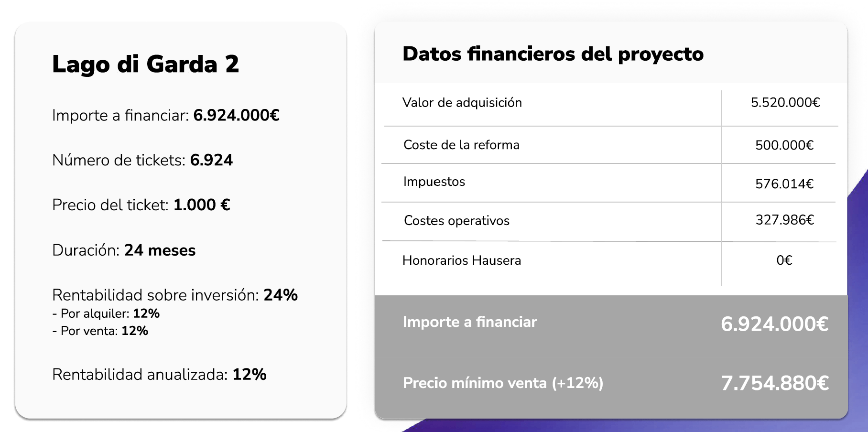Screen dimensions: 868x432
Task: Select the Valor de adquisición row label
Action: (x=462, y=103)
